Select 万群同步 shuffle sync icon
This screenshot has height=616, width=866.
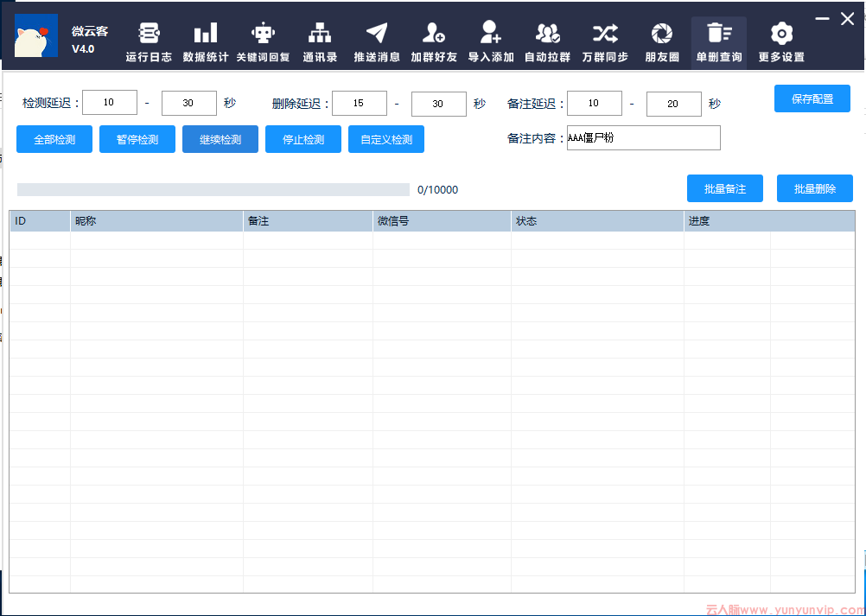pyautogui.click(x=605, y=34)
